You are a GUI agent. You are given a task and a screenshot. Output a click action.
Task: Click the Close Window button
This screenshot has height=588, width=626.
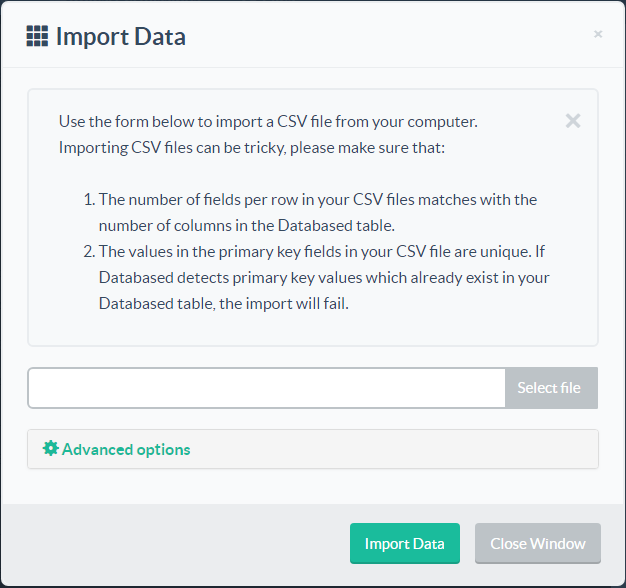[538, 543]
